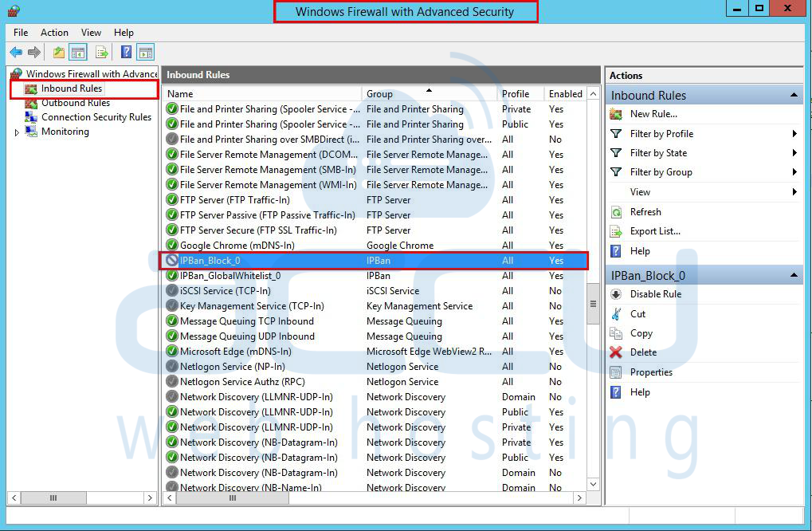Click the Connection Security Rules tree icon
Image resolution: width=812 pixels, height=531 pixels.
pos(31,117)
